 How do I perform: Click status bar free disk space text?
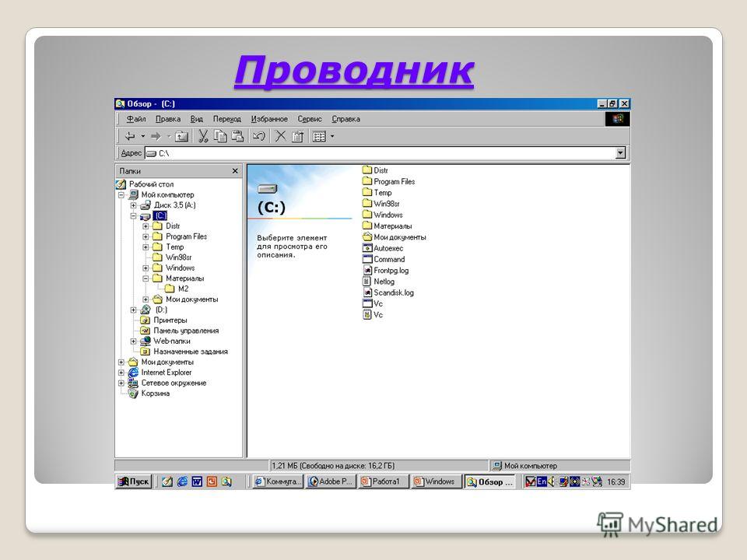click(x=333, y=466)
